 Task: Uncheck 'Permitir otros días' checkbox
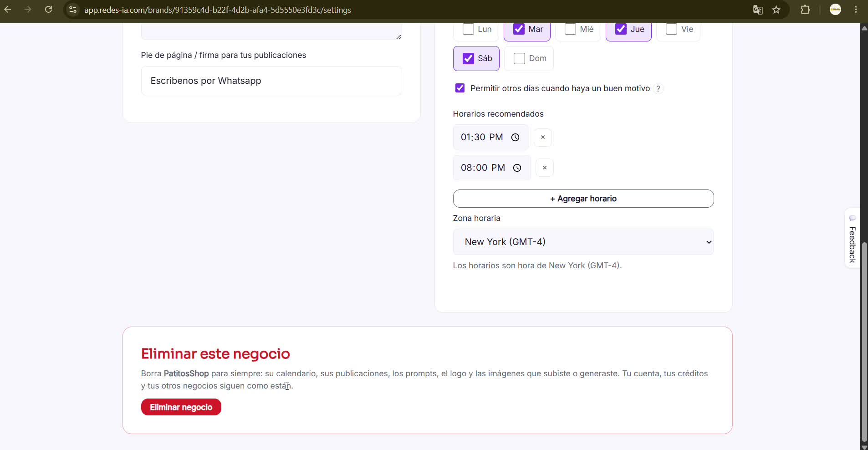tap(460, 88)
